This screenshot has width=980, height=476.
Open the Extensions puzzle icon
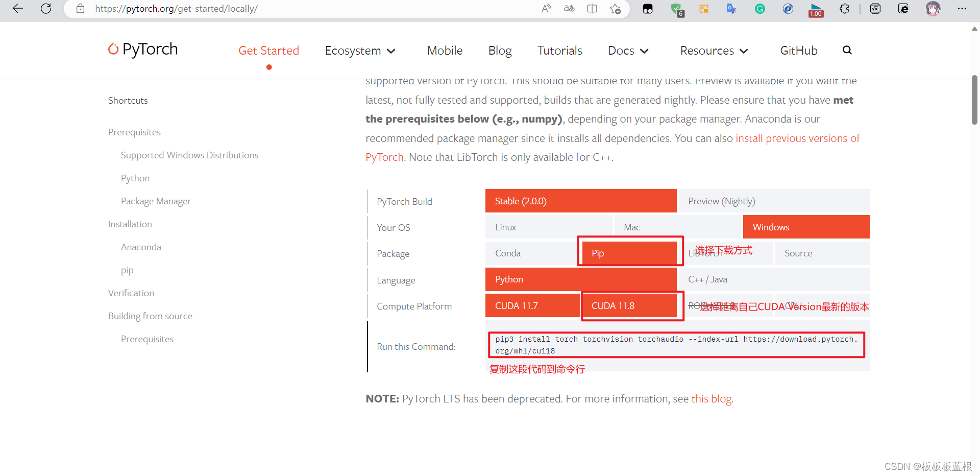845,9
